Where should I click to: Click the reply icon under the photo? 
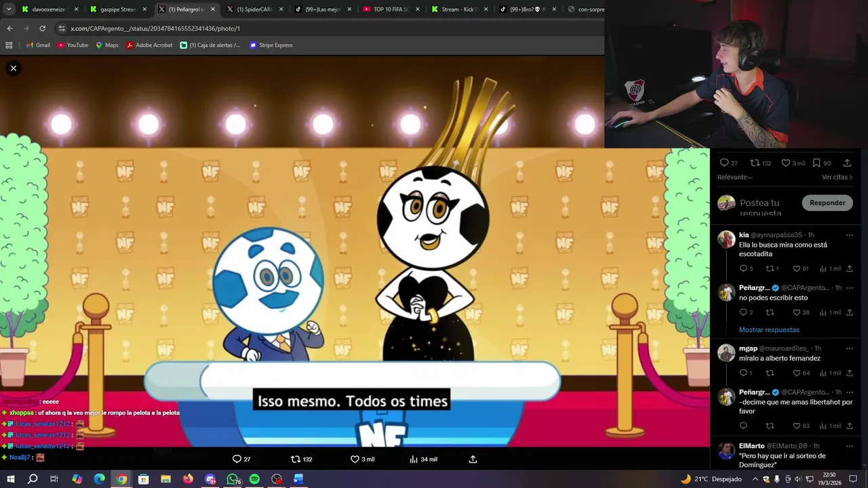[x=237, y=459]
